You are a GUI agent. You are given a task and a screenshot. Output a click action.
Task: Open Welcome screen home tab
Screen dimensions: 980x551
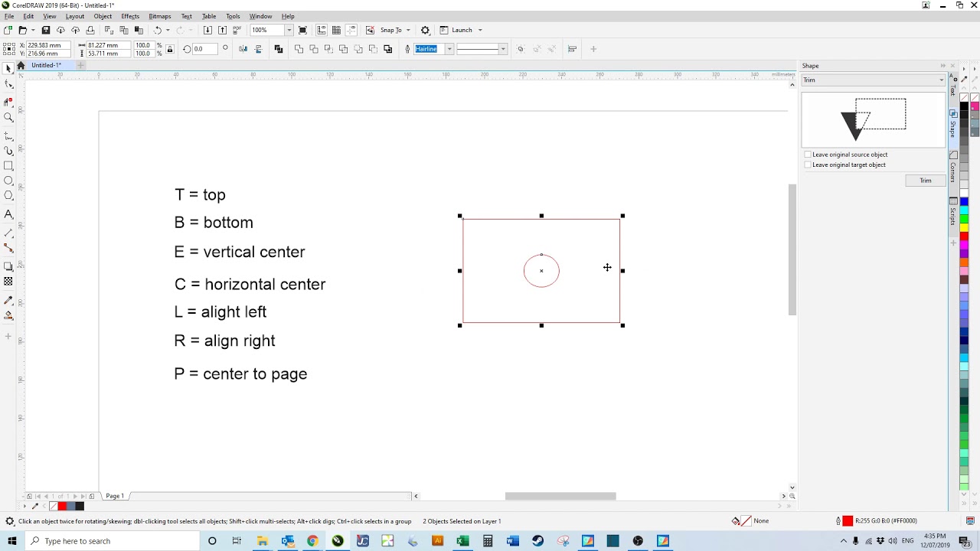point(21,65)
